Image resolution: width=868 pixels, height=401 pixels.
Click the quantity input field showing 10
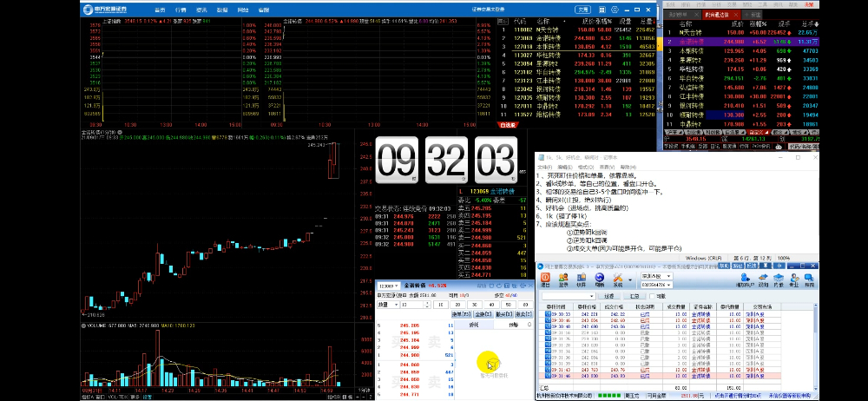tap(411, 305)
